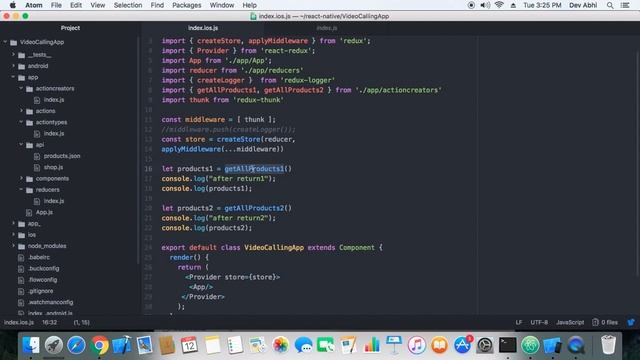Click UTF-8 encoding selector in status bar
This screenshot has width=640, height=360.
539,322
